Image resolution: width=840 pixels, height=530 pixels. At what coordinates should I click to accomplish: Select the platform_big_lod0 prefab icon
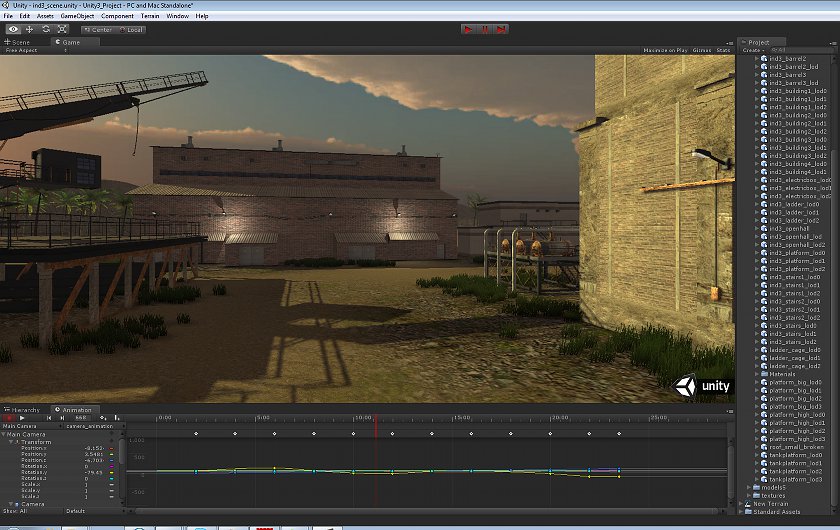click(764, 383)
